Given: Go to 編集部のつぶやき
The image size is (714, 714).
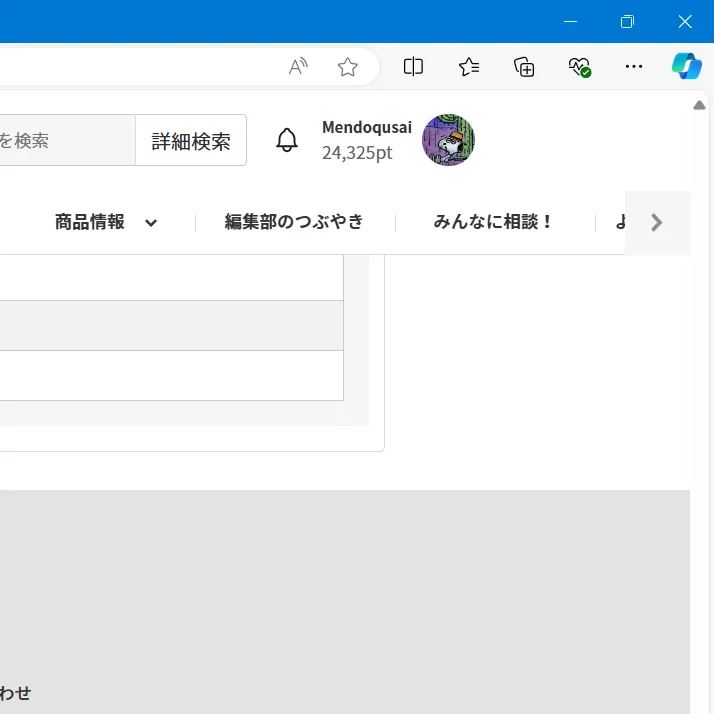Looking at the screenshot, I should tap(294, 222).
